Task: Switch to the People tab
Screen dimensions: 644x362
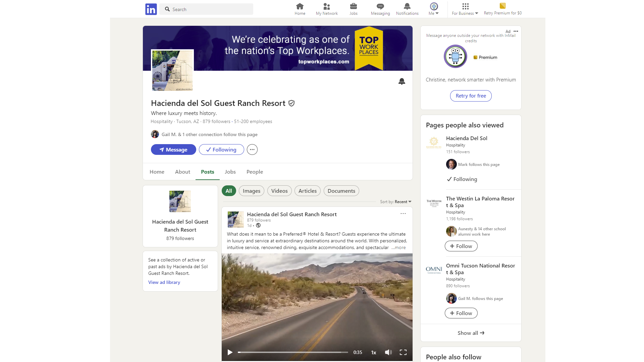Action: click(x=255, y=172)
